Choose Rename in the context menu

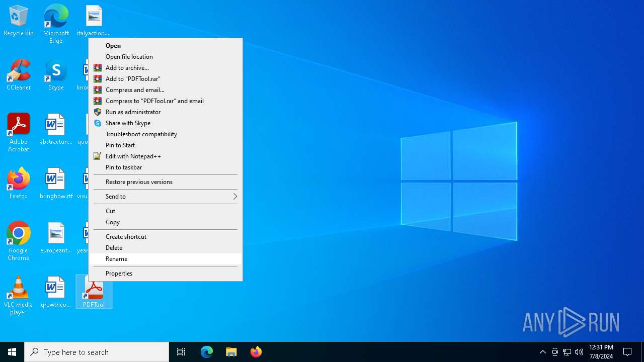coord(166,259)
